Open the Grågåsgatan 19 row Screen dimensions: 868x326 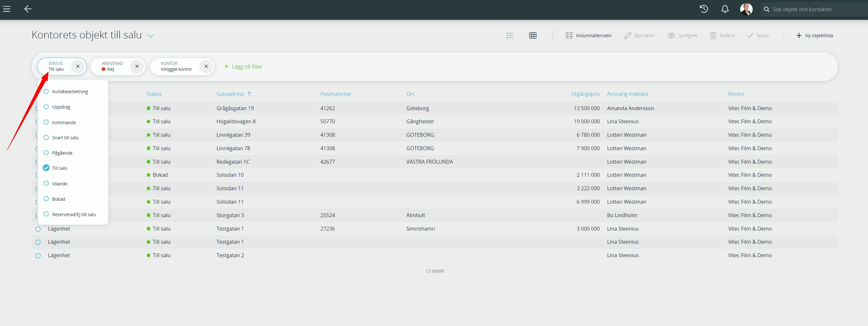tap(435, 108)
